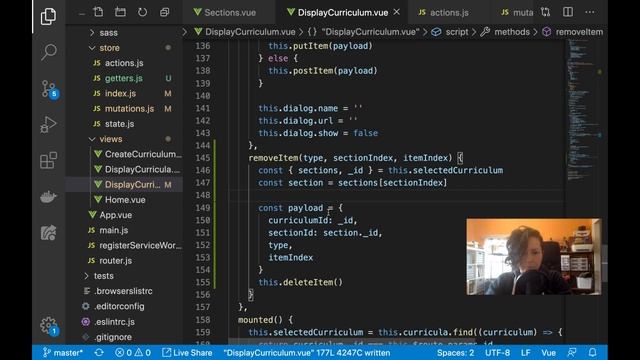Open the Run and Debug view
Viewport: 640px width, 360px height.
pyautogui.click(x=48, y=124)
